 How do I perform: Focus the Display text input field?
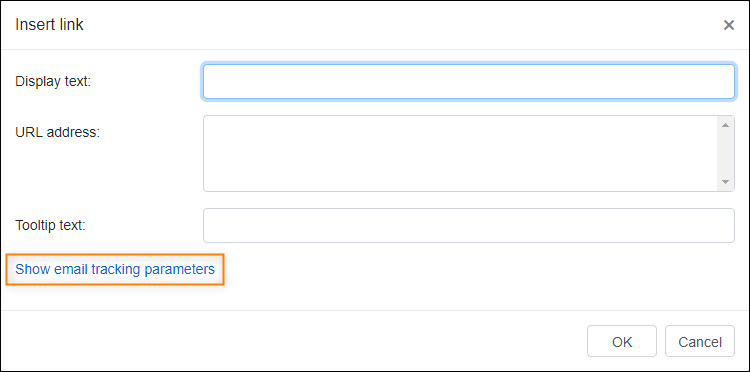coord(469,82)
